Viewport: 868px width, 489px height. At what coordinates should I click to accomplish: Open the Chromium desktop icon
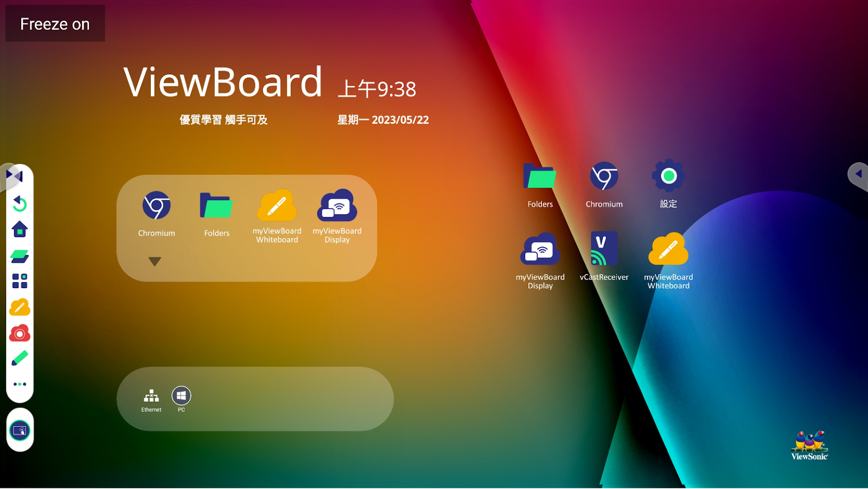(x=604, y=176)
